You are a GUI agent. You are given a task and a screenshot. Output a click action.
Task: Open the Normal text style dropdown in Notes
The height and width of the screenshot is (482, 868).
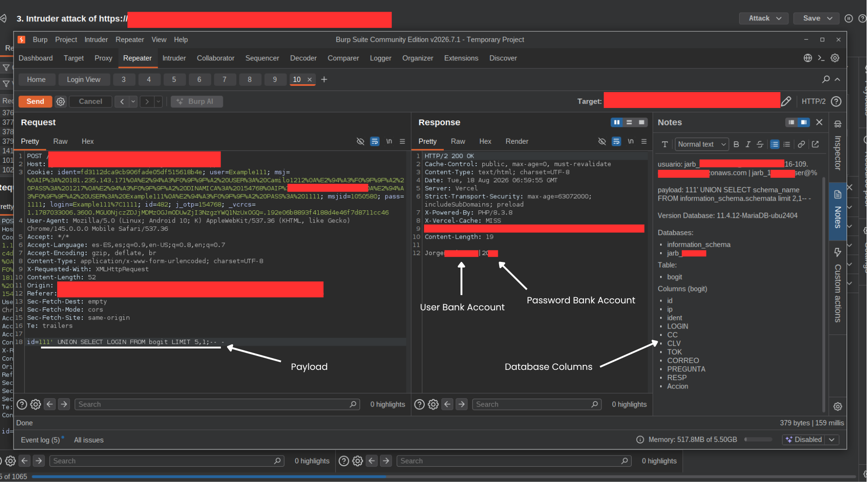(701, 144)
